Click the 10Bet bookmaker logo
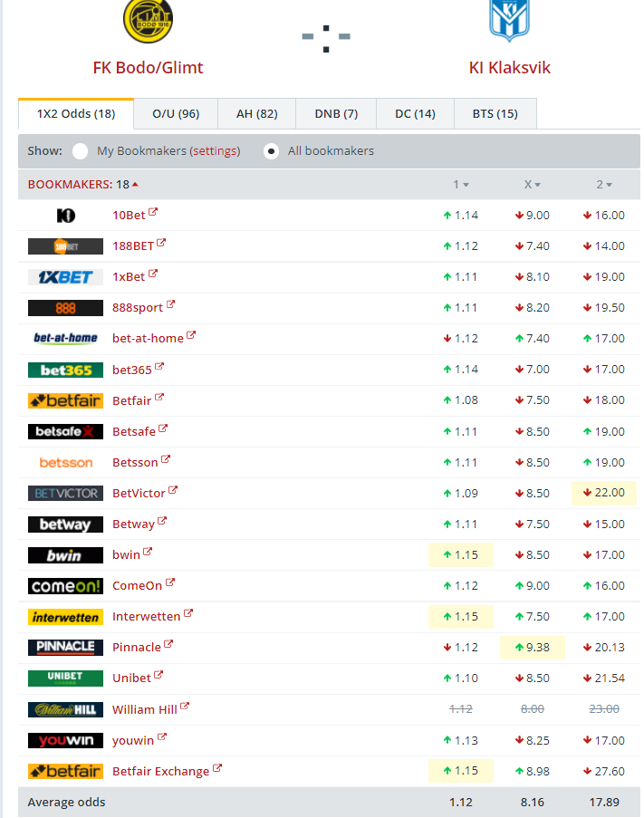644x818 pixels. 66,216
